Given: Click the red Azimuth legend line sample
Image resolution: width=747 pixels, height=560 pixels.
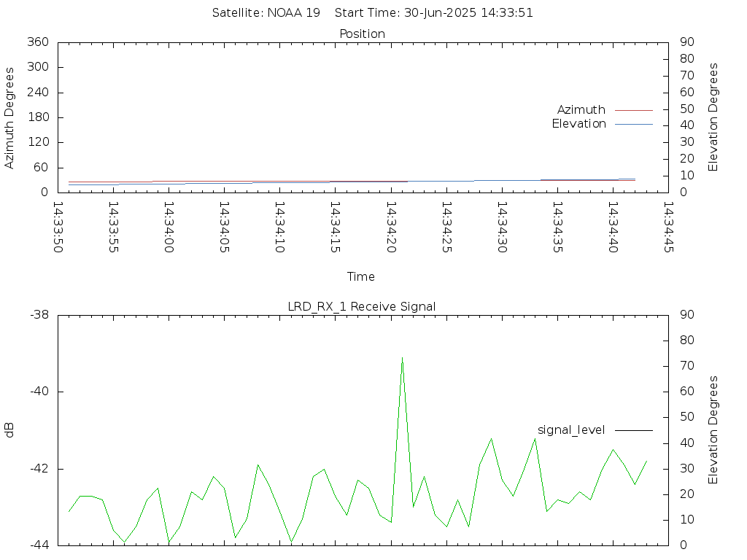Looking at the screenshot, I should coord(634,111).
